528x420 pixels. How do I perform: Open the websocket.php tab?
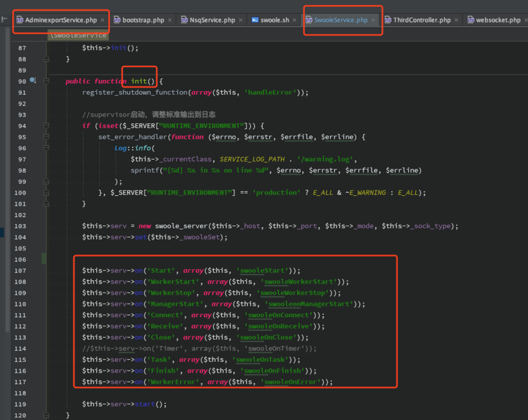pyautogui.click(x=498, y=20)
